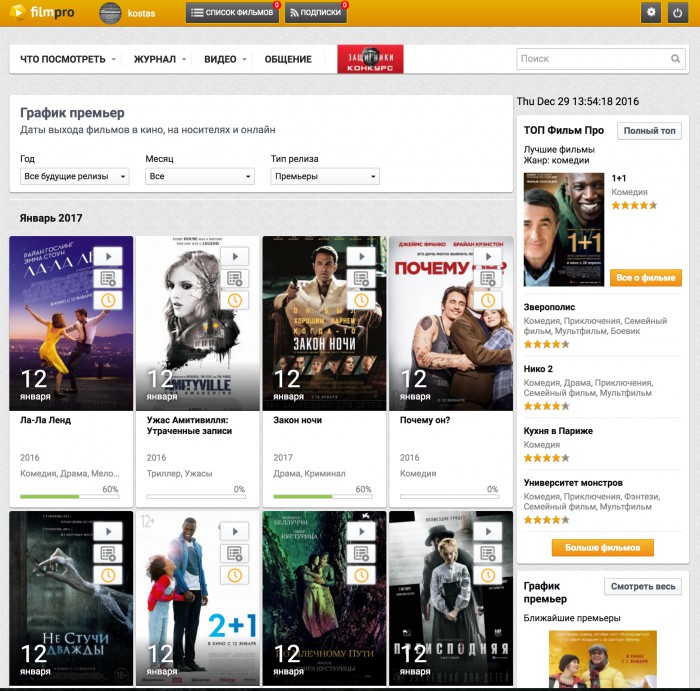Viewport: 700px width, 691px height.
Task: Click the Почему он? title
Action: [x=425, y=420]
